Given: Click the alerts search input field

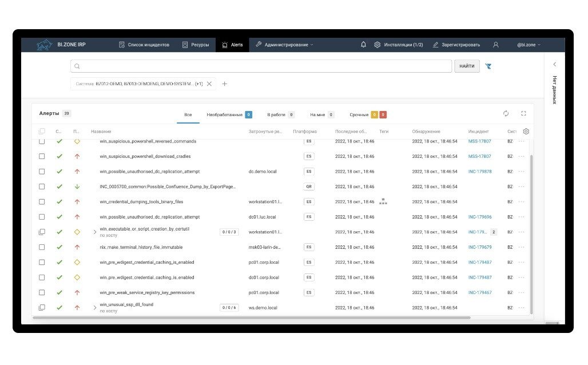Looking at the screenshot, I should [261, 66].
